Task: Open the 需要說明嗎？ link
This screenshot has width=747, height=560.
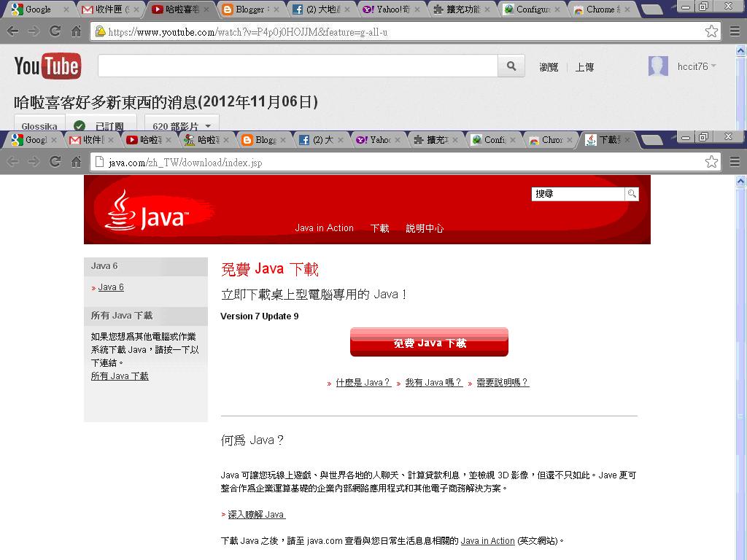Action: click(503, 382)
